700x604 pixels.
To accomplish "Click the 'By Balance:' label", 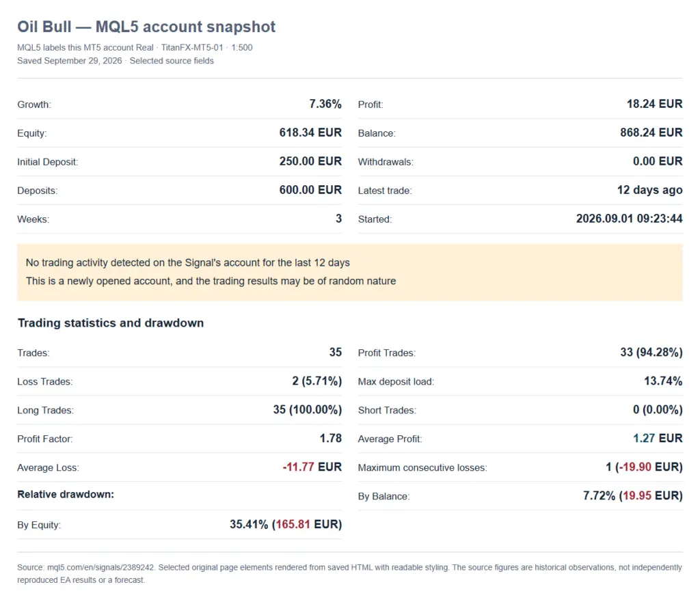I will click(384, 497).
